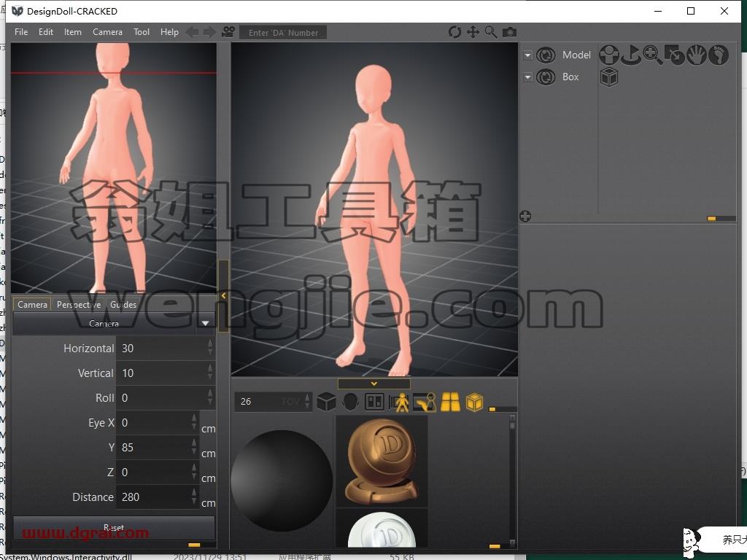The image size is (747, 560).
Task: Adjust the Distance stepper arrows
Action: tap(194, 496)
